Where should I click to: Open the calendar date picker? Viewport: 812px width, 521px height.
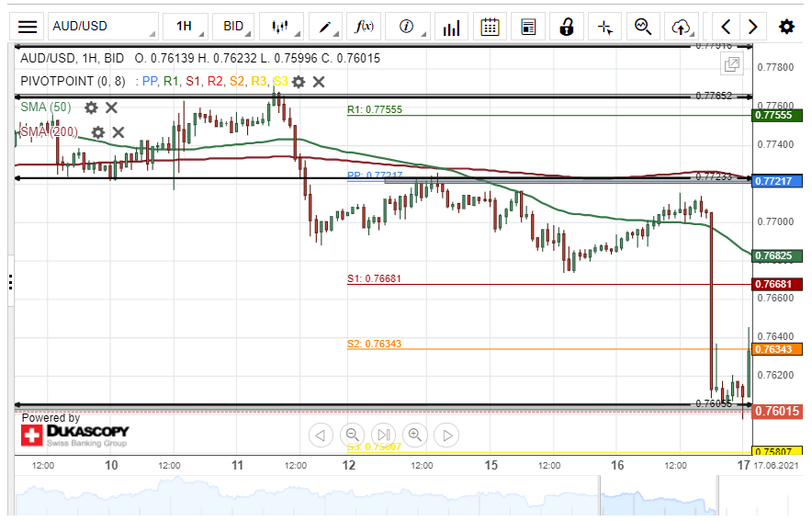(490, 27)
